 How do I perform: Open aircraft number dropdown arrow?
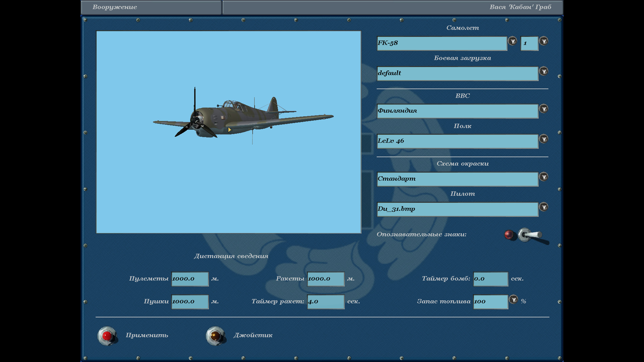click(543, 41)
